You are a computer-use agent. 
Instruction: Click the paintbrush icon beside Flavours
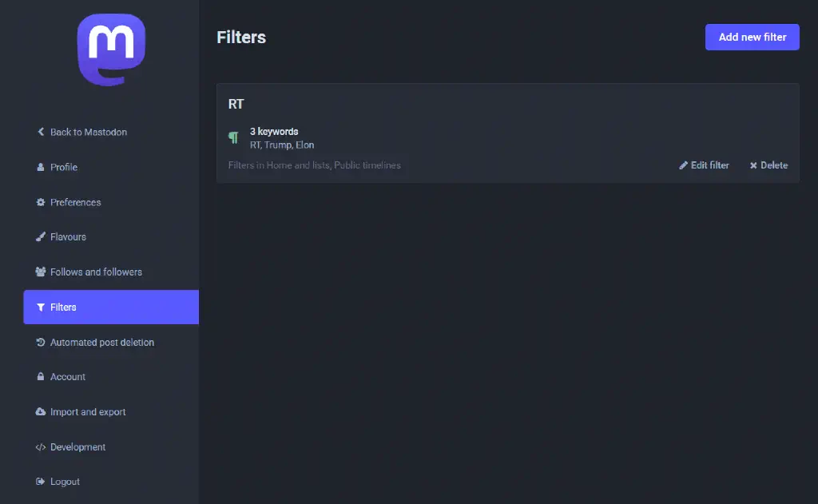click(41, 237)
